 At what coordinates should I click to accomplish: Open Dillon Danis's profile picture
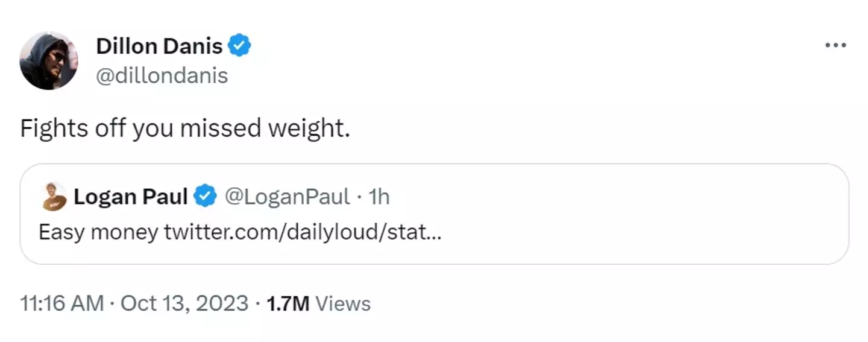(x=49, y=60)
